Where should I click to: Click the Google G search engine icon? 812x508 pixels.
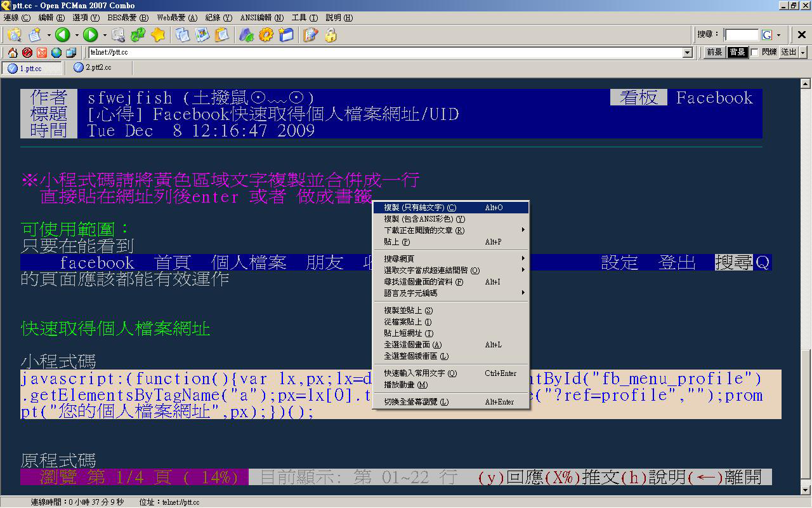click(x=767, y=35)
